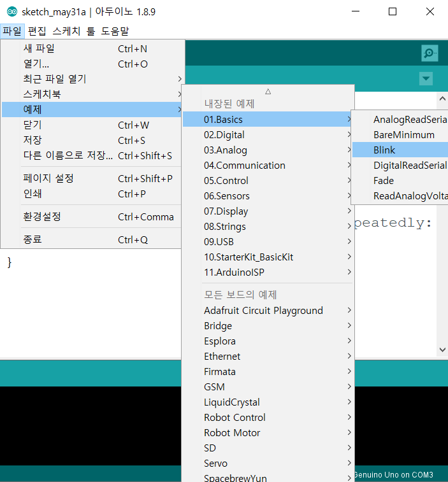448x482 pixels.
Task: Open the Blink example sketch
Action: click(x=400, y=150)
